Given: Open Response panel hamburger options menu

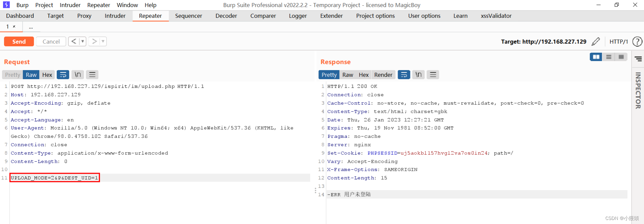Looking at the screenshot, I should [433, 75].
